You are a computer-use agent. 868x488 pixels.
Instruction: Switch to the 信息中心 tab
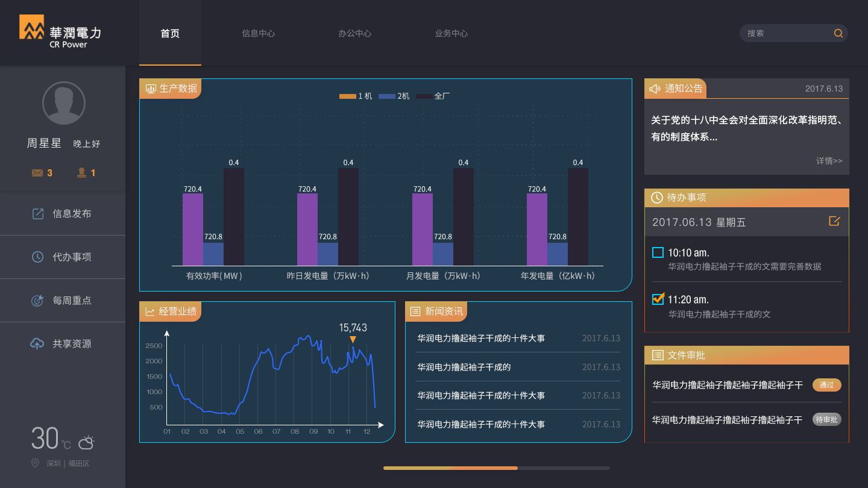coord(258,33)
